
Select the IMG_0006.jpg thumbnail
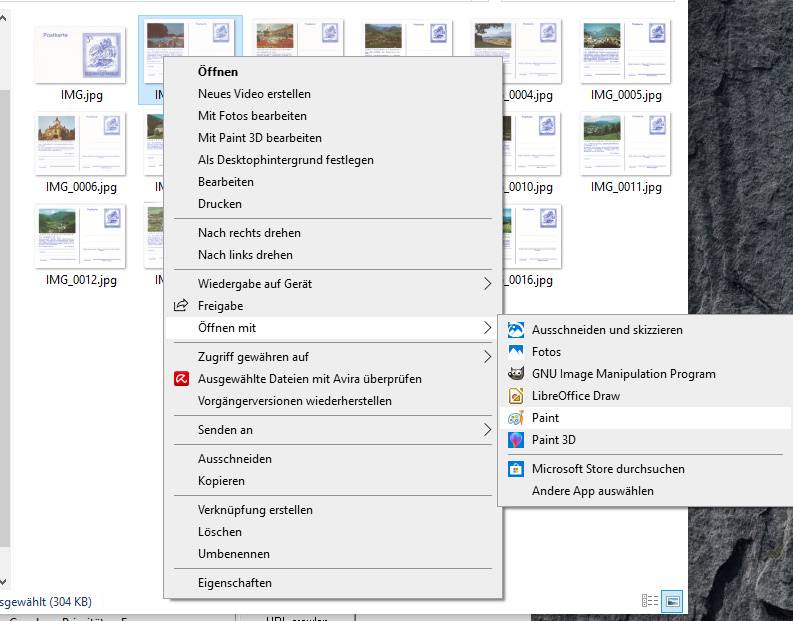81,145
